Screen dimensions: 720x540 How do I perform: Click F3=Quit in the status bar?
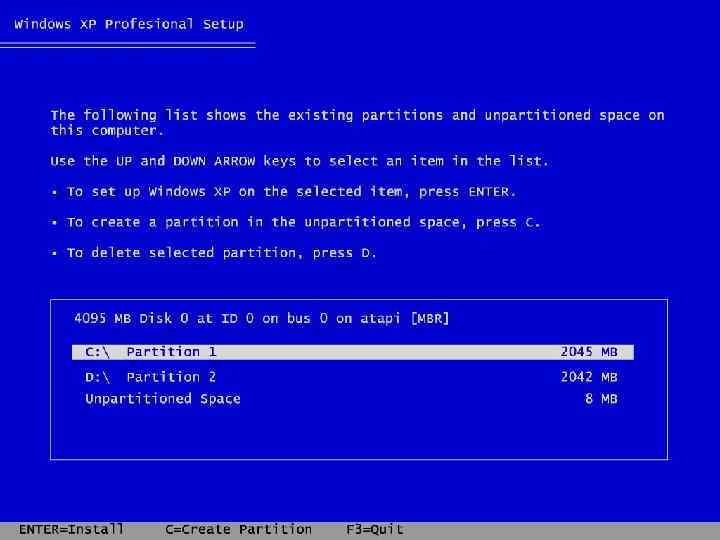pyautogui.click(x=375, y=529)
